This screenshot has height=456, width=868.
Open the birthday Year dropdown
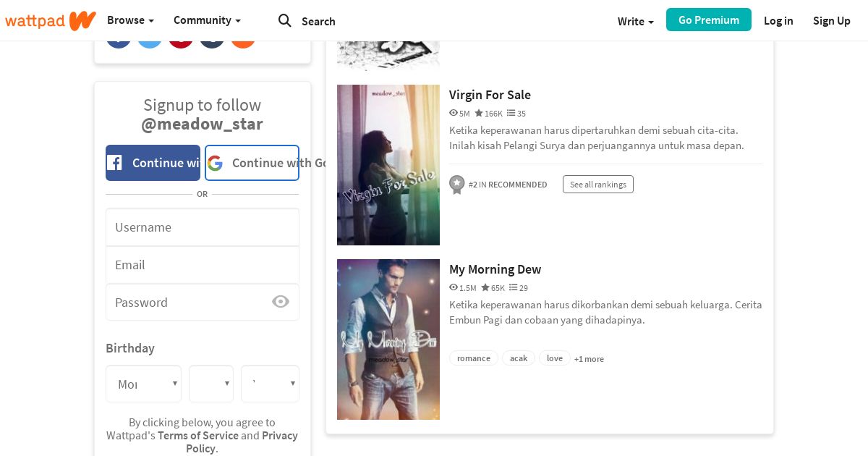coord(270,384)
